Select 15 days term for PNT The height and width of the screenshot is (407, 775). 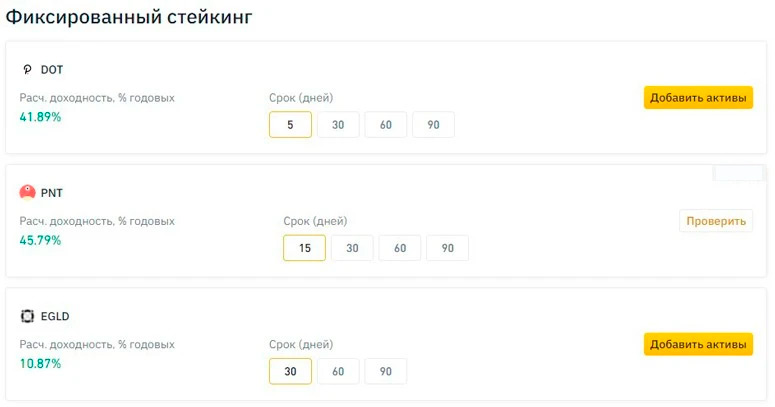[304, 248]
